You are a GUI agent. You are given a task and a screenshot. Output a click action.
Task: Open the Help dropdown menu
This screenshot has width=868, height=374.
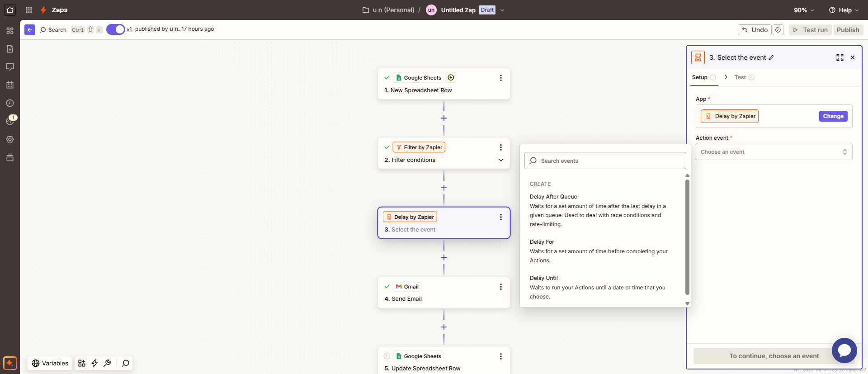[844, 10]
